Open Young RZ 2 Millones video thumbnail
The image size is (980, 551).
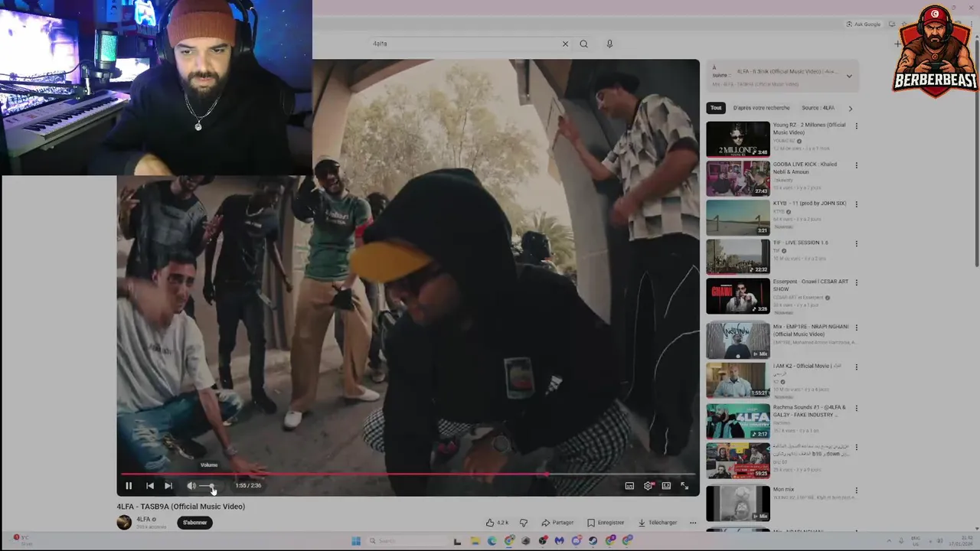[x=738, y=139]
